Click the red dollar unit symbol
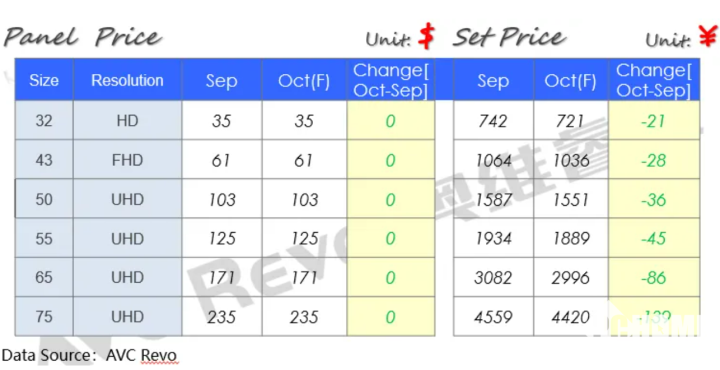The width and height of the screenshot is (720, 370). 427,35
